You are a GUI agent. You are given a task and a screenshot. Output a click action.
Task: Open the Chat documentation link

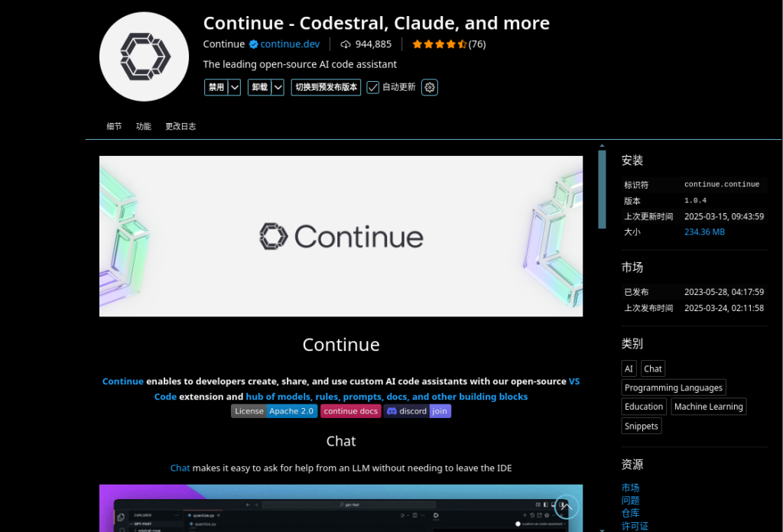pyautogui.click(x=180, y=468)
